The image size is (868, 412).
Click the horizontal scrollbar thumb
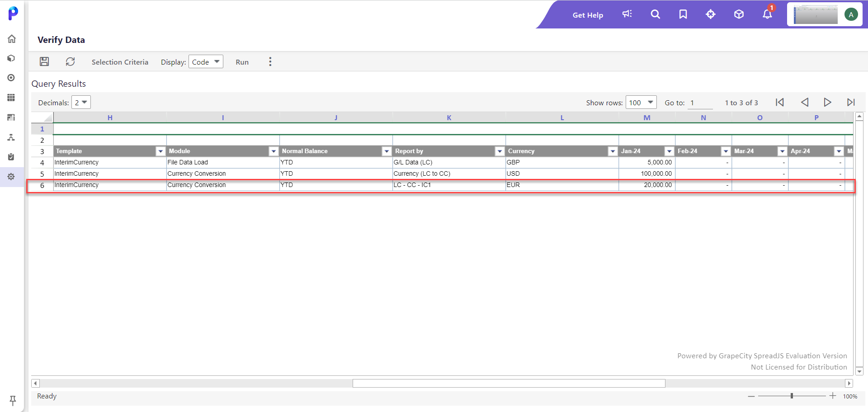pyautogui.click(x=509, y=384)
